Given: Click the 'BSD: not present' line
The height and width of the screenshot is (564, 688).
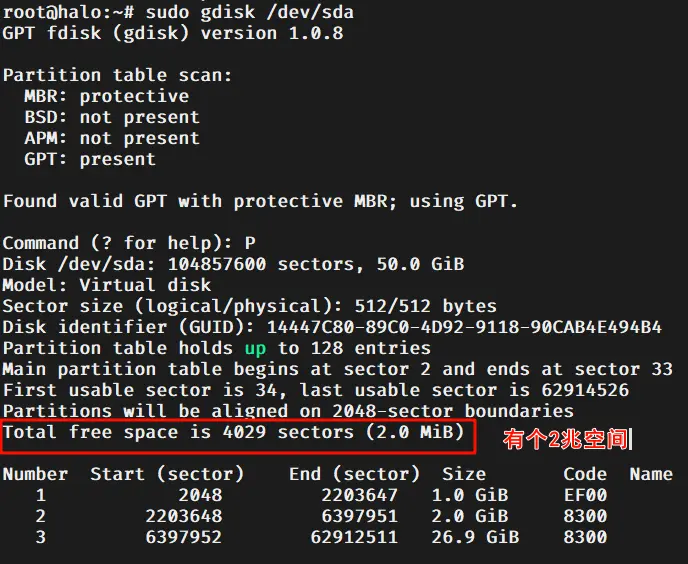Looking at the screenshot, I should [x=112, y=117].
